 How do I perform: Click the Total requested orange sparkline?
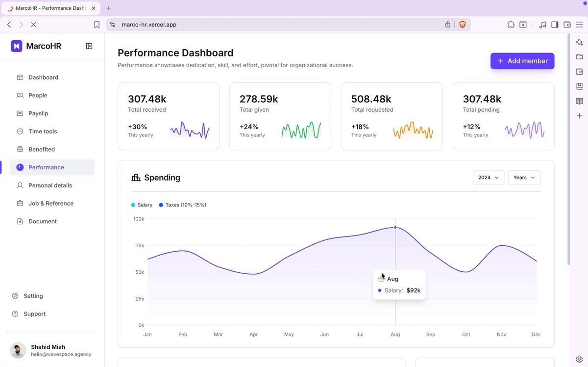pyautogui.click(x=413, y=131)
